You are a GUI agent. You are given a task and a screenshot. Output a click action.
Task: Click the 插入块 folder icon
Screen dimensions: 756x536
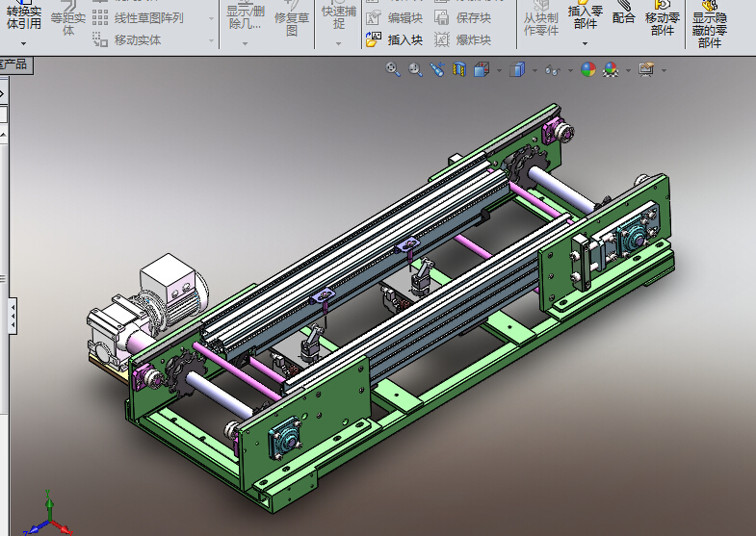(x=373, y=39)
